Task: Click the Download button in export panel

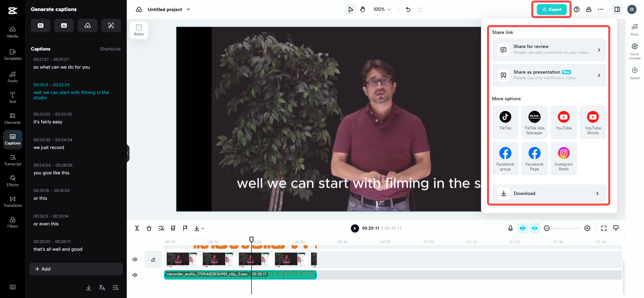Action: click(x=549, y=193)
